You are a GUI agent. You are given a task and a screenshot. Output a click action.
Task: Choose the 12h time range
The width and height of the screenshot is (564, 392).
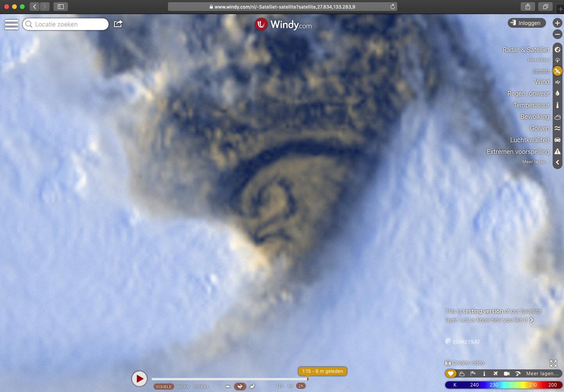280,386
